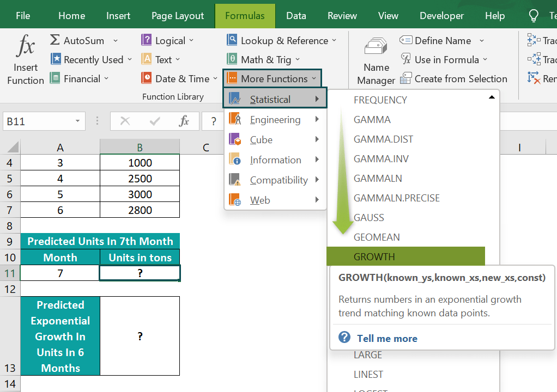Open the Name Manager
Viewport: 557px width, 392px height.
(x=376, y=59)
